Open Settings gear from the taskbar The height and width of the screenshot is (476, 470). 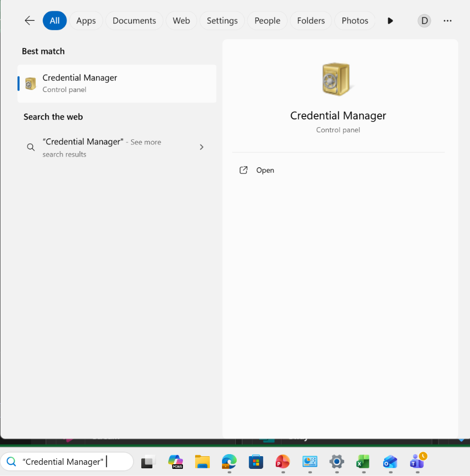336,462
